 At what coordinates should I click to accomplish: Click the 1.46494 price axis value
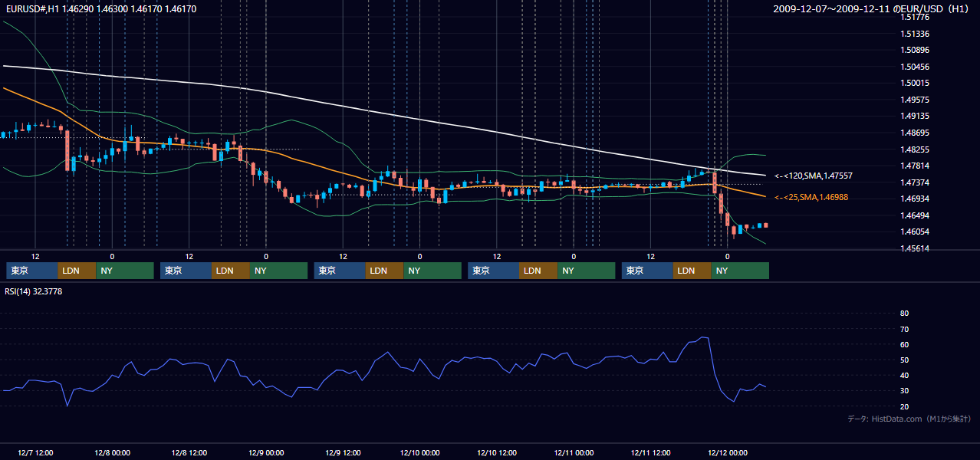click(915, 215)
